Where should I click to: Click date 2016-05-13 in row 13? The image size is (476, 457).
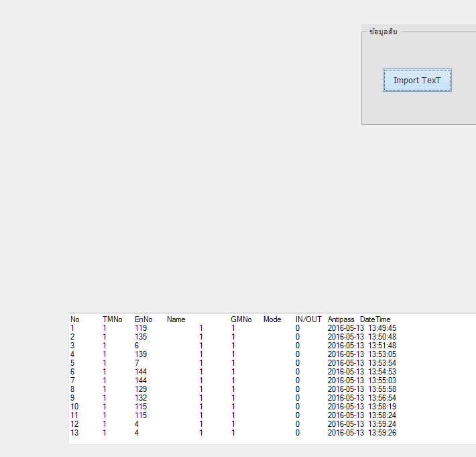tap(346, 433)
